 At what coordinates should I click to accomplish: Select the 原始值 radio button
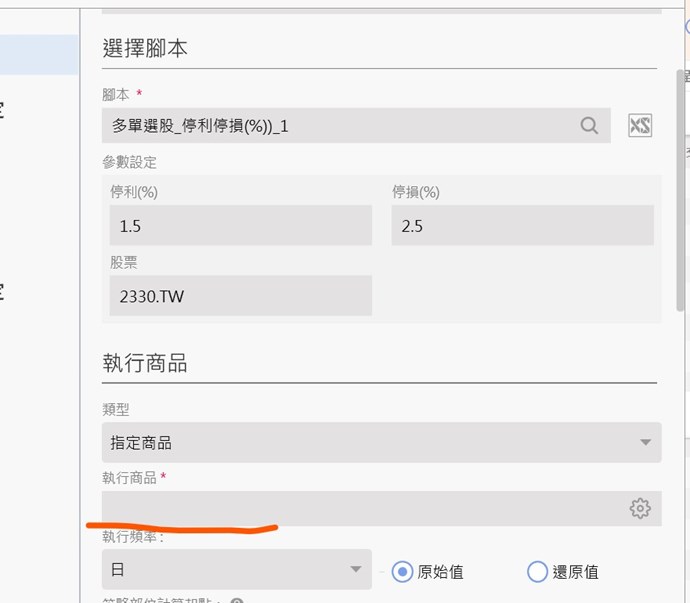(402, 572)
